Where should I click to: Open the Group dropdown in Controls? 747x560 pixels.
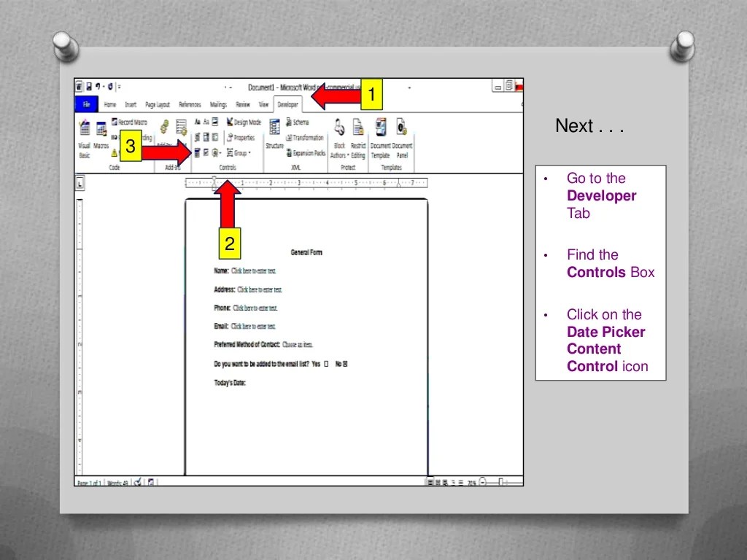pyautogui.click(x=241, y=152)
